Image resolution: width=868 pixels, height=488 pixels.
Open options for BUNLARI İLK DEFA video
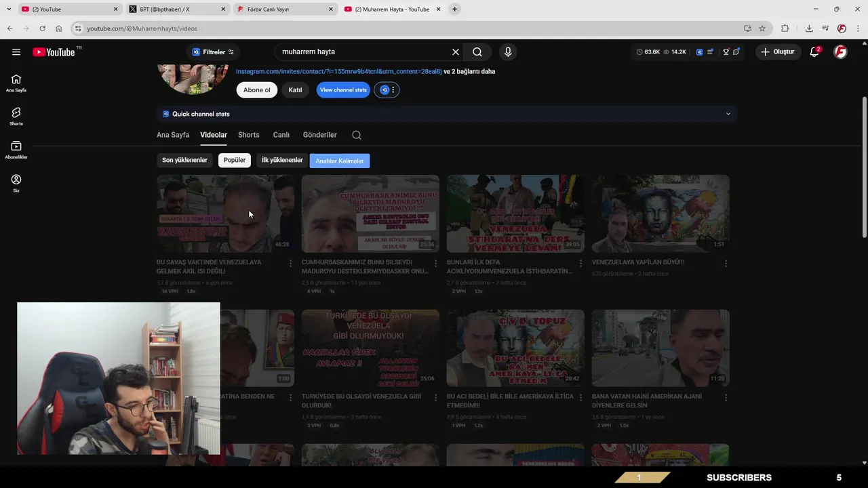(x=580, y=263)
